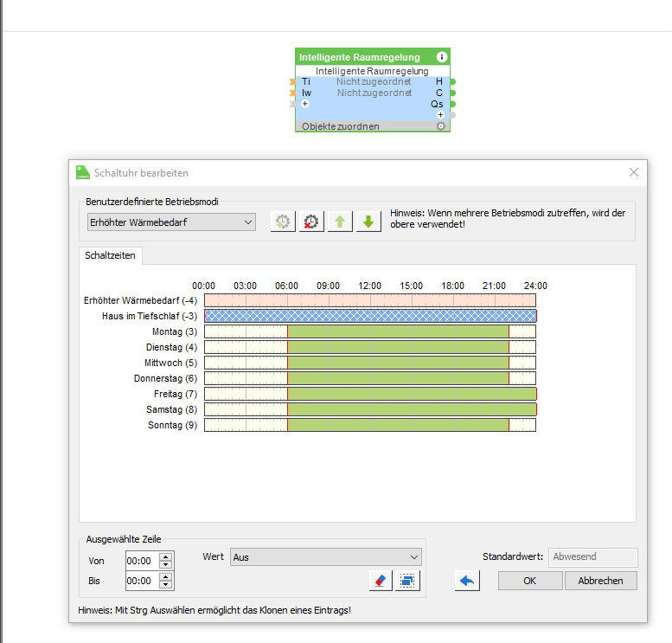
Task: Click the white Intelligente Raumregelung name row
Action: (372, 71)
